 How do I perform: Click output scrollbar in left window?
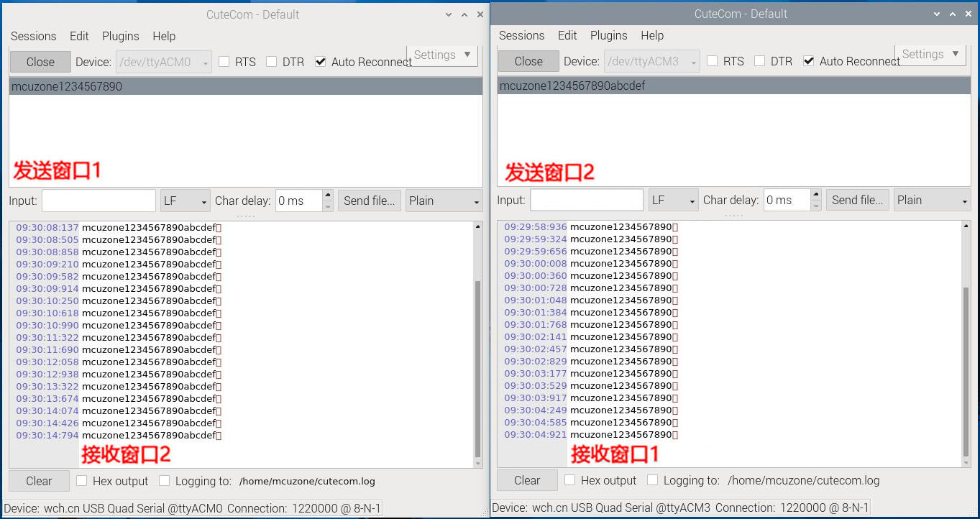tap(477, 368)
